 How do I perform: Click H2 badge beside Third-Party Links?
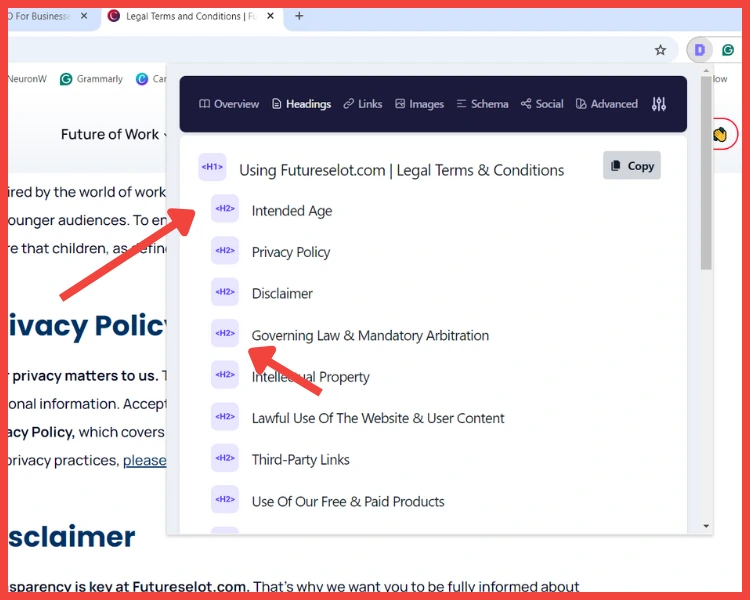[x=225, y=458]
